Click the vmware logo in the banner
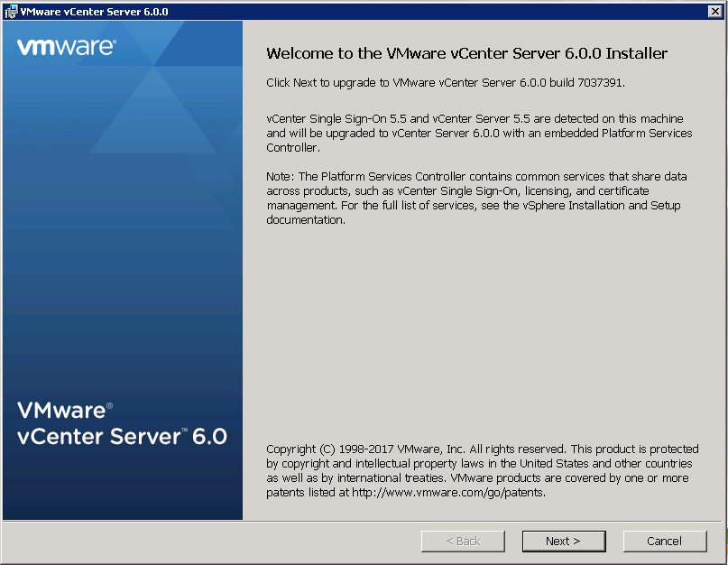The height and width of the screenshot is (565, 728). point(66,47)
